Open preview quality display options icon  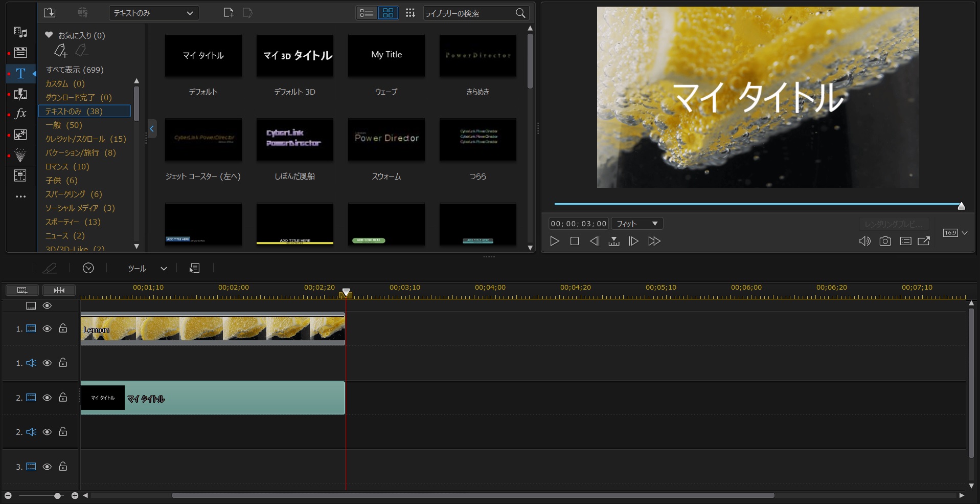(905, 241)
